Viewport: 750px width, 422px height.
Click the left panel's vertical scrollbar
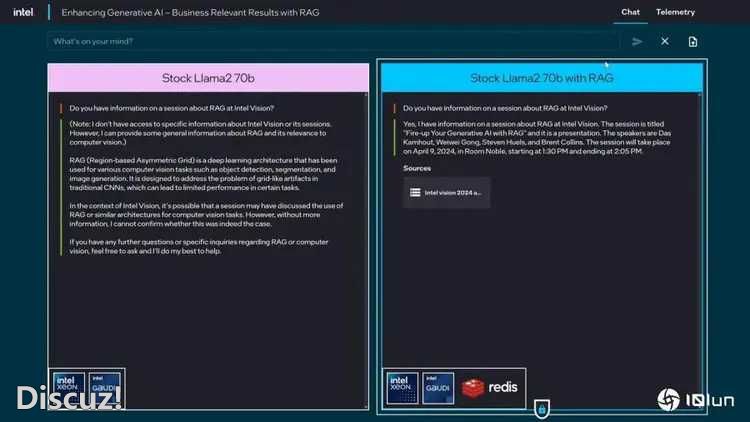tap(366, 250)
